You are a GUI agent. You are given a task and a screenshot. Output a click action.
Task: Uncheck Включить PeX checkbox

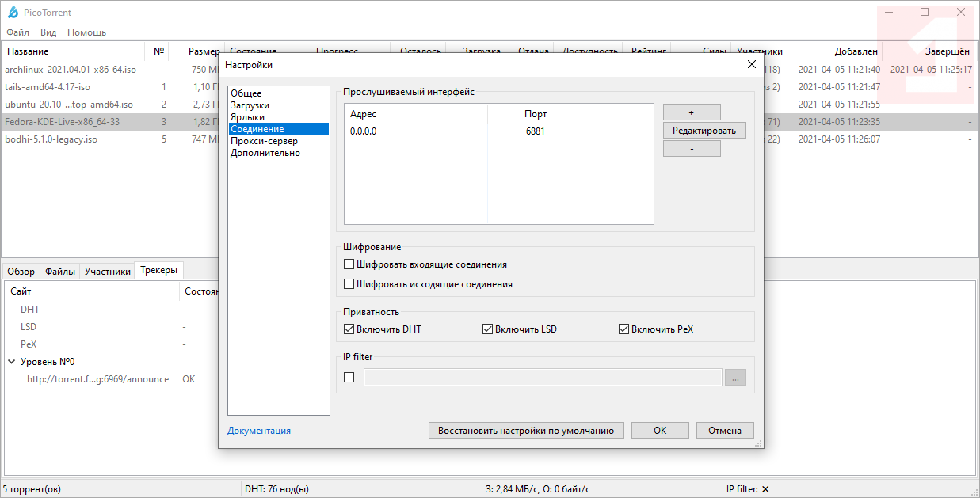(623, 329)
